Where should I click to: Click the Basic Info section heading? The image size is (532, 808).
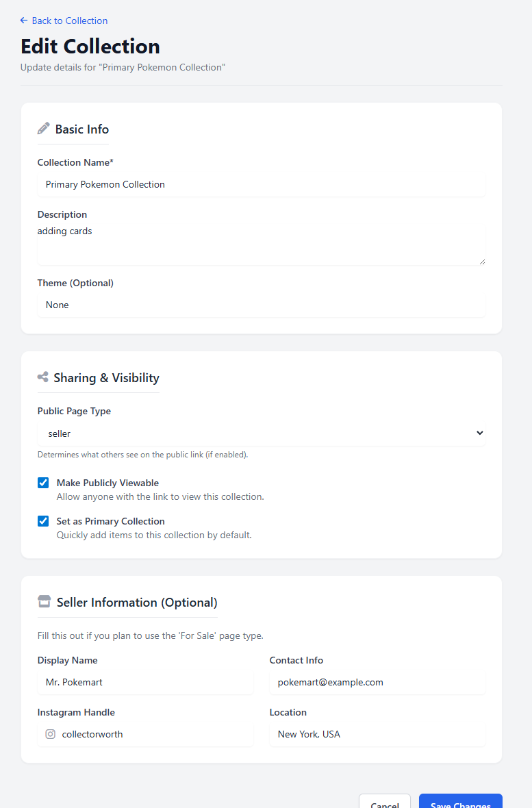[82, 129]
